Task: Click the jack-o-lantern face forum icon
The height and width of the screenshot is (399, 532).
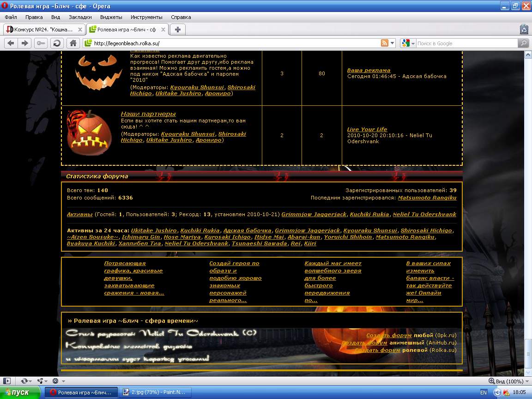Action: pyautogui.click(x=98, y=72)
